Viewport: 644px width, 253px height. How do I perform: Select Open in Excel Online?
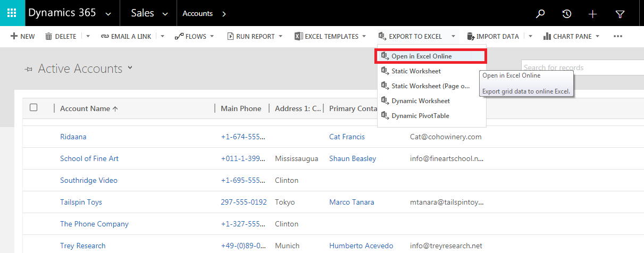click(431, 56)
